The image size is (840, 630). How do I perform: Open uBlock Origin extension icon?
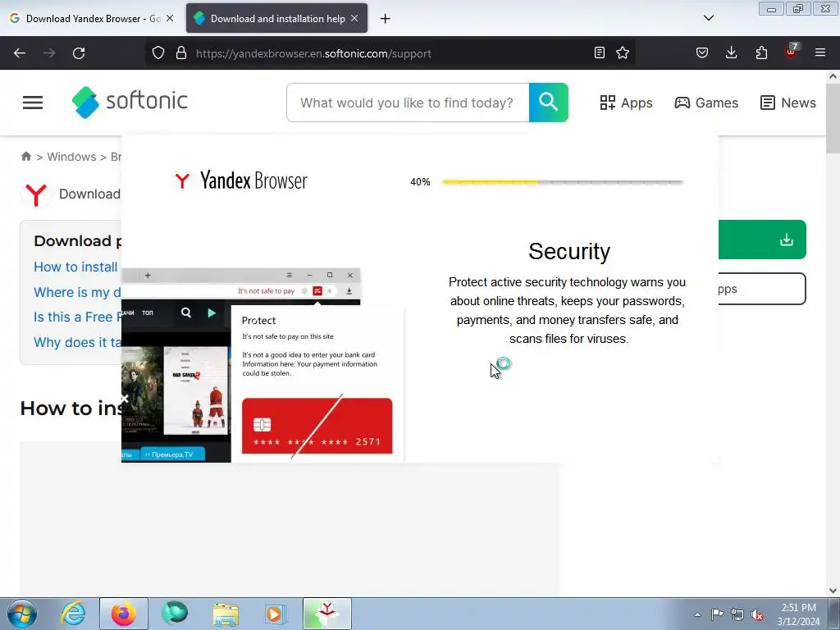791,52
